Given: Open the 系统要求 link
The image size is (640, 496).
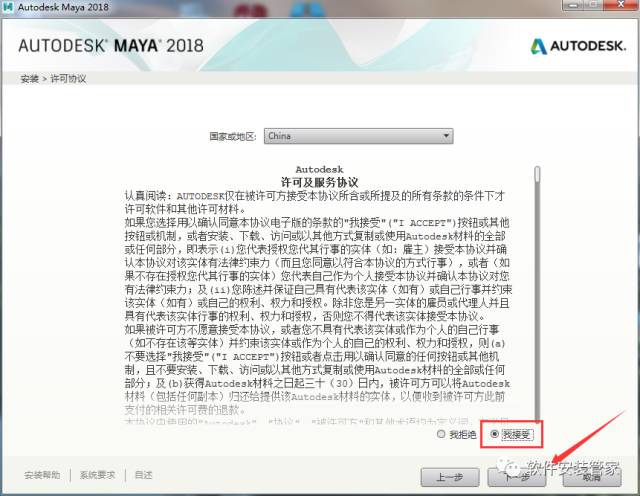Looking at the screenshot, I should (97, 475).
